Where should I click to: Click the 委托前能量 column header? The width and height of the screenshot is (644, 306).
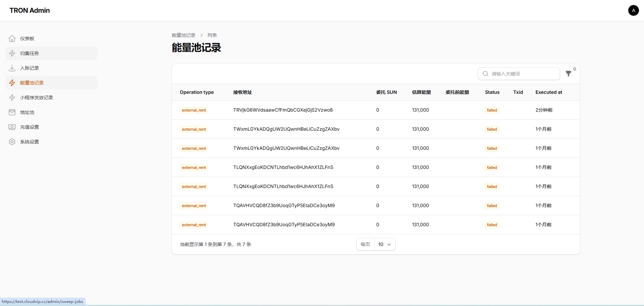point(457,92)
